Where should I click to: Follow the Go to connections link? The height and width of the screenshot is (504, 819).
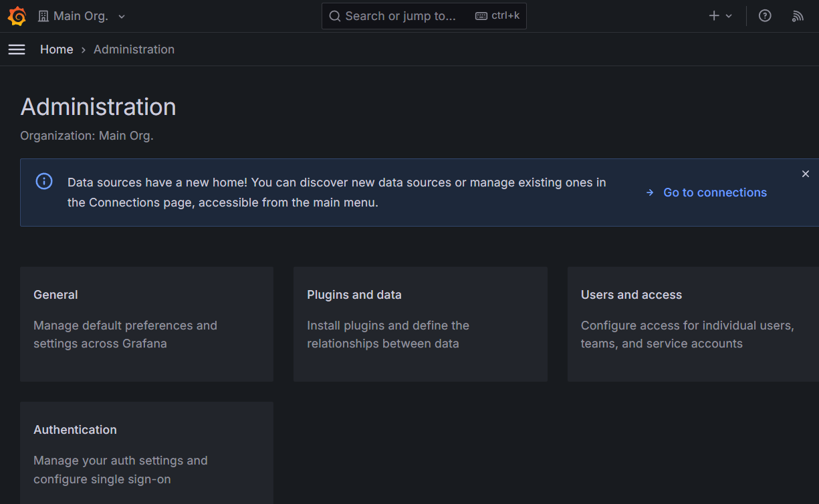(706, 193)
